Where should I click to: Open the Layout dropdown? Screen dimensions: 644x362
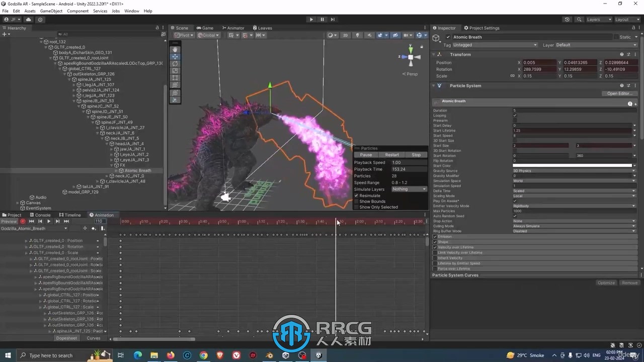click(x=627, y=20)
